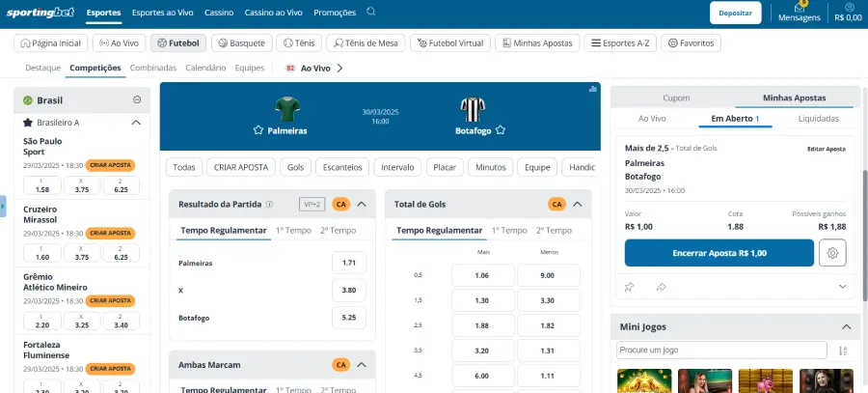Collapse Mini Jogos panel
868x393 pixels.
click(x=847, y=327)
